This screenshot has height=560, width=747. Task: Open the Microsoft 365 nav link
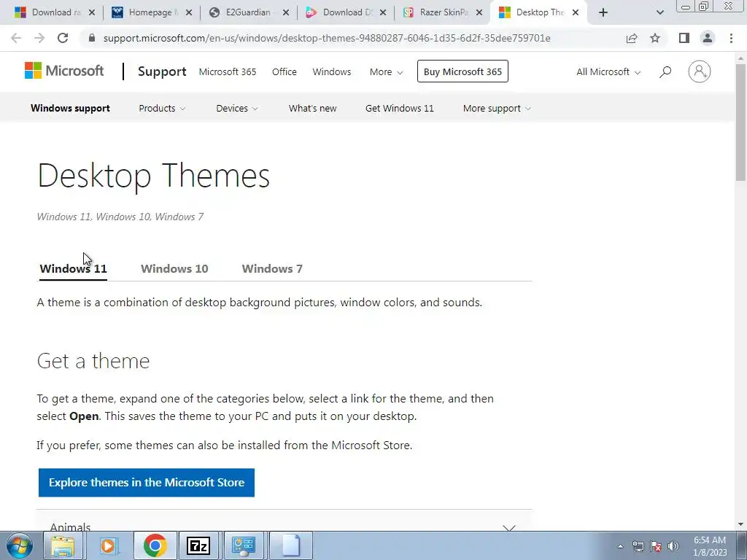(228, 72)
